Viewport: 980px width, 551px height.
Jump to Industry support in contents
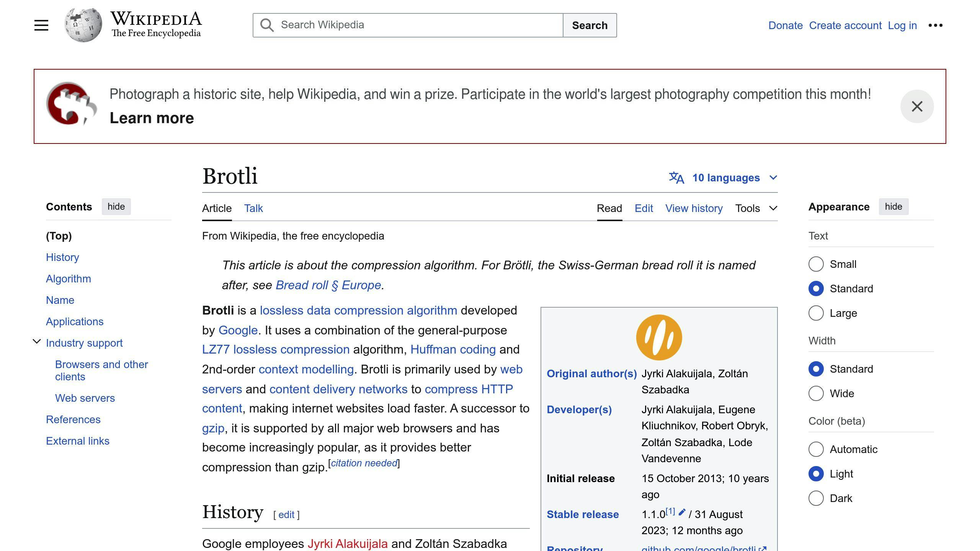(84, 343)
